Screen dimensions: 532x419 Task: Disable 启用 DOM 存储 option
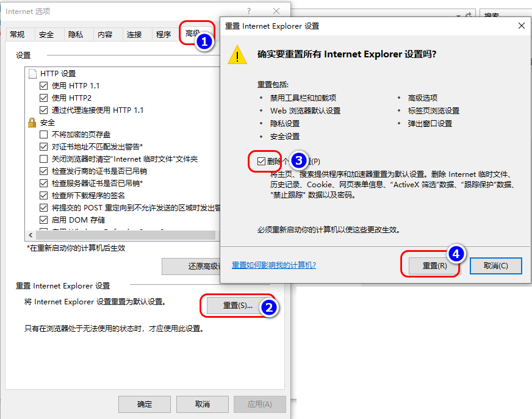[43, 220]
